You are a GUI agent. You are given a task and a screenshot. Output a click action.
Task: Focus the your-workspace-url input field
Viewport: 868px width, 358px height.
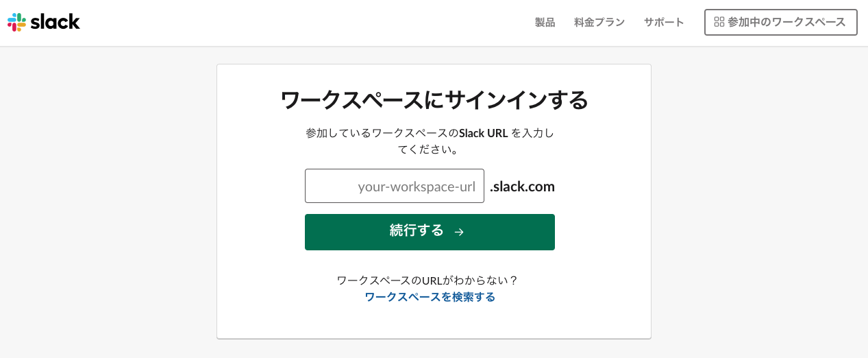[395, 186]
